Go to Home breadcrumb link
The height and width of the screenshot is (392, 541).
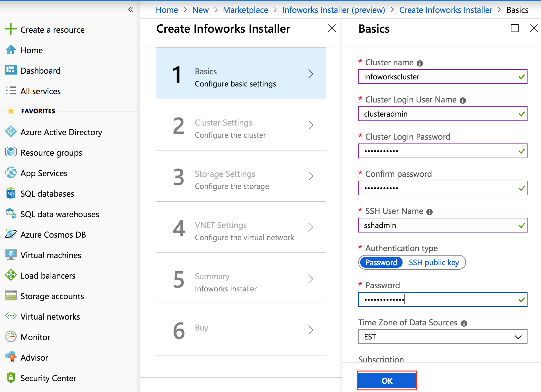click(167, 10)
